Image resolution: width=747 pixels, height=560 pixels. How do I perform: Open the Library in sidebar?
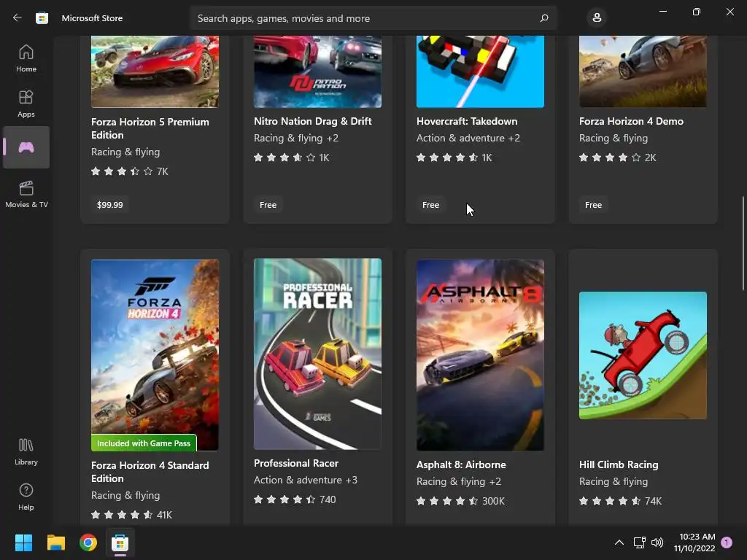[x=26, y=451]
